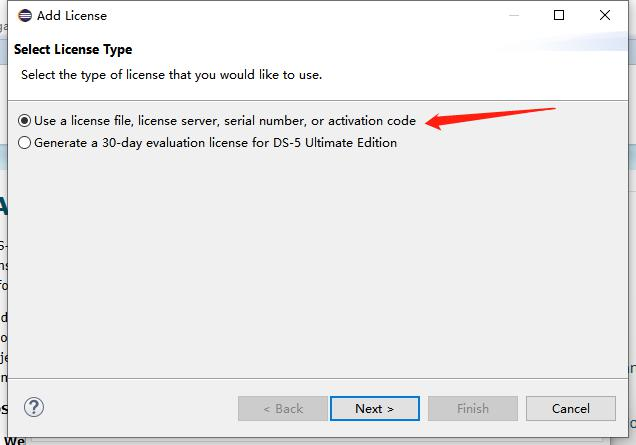Click the greyed-out < Back button

[x=283, y=408]
